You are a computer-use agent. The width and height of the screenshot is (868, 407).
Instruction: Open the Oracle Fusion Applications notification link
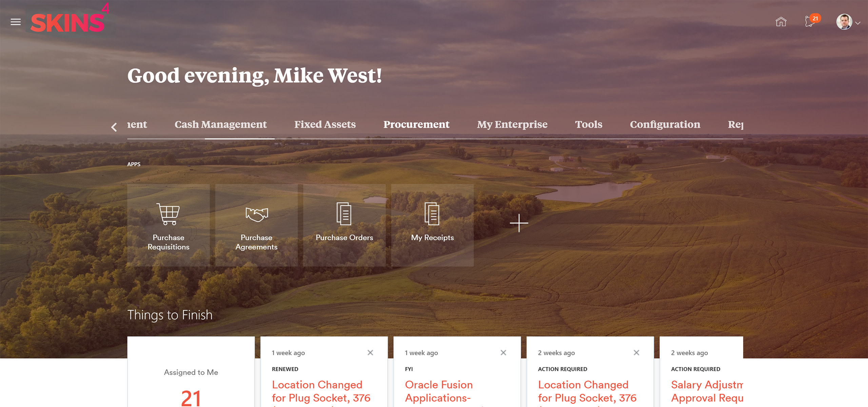(x=439, y=391)
